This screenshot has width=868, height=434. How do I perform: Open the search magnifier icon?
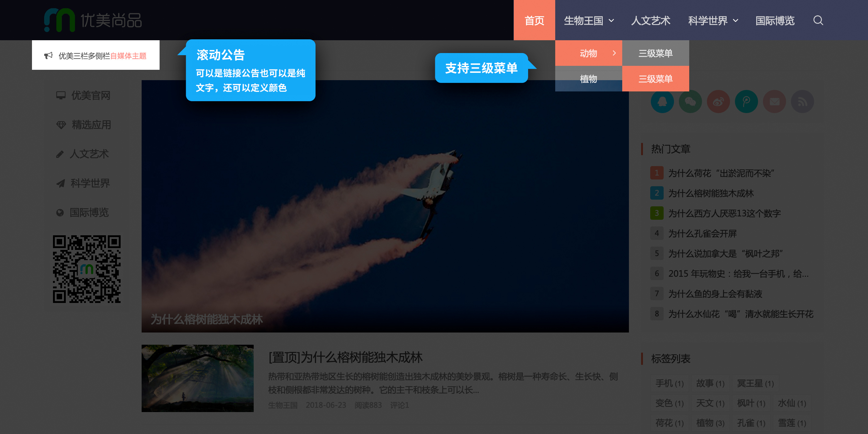point(818,20)
